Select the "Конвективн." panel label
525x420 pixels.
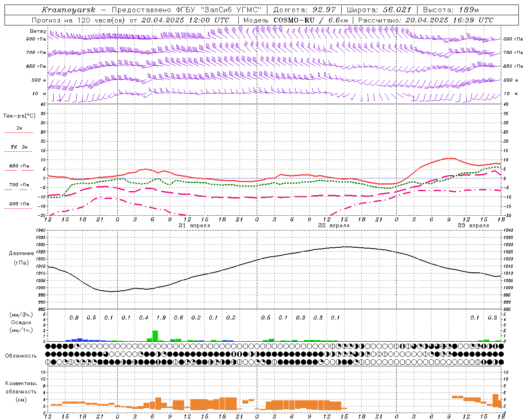(x=21, y=383)
